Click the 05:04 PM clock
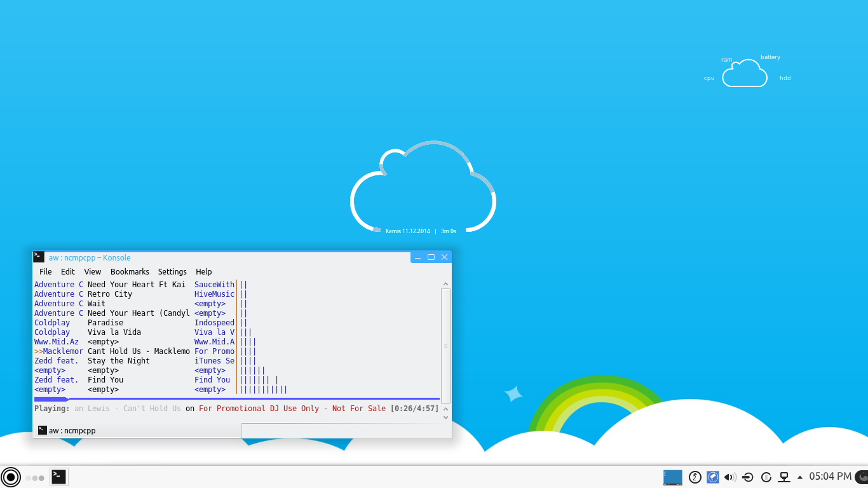The height and width of the screenshot is (488, 868). [830, 477]
